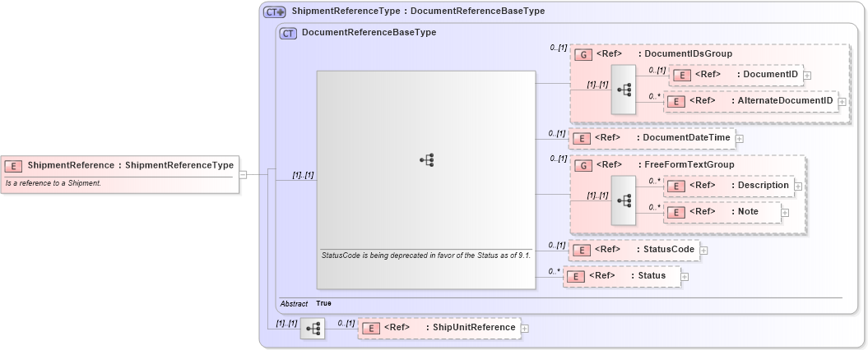Screen dimensions: 868x350
Task: Click the E icon beside DocumentID
Action: (x=683, y=76)
